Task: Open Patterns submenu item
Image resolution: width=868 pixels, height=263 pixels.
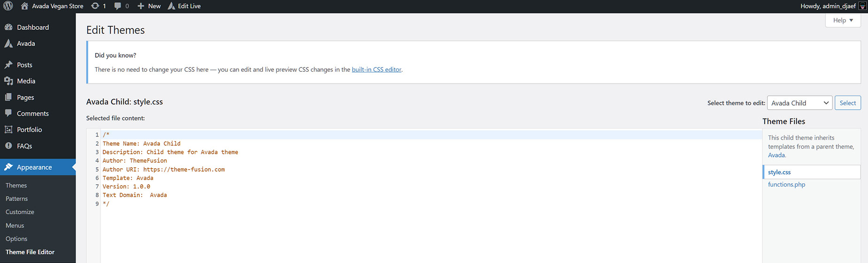Action: pos(16,198)
